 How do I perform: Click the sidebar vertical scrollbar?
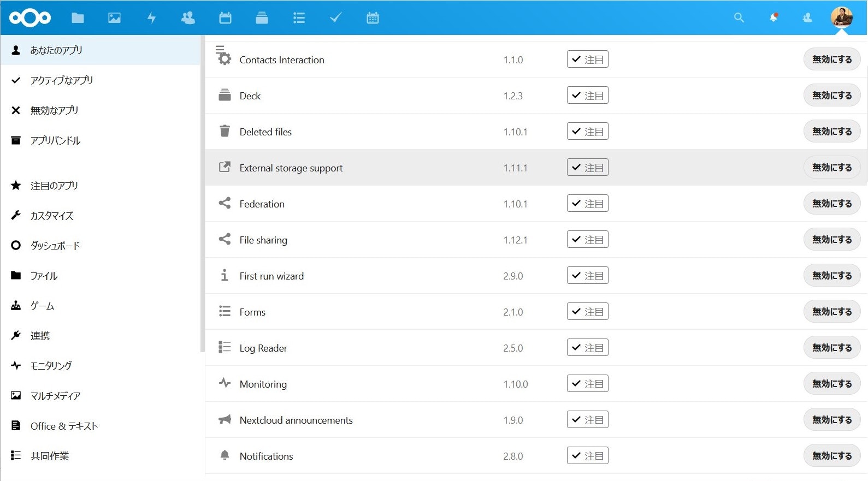[203, 194]
